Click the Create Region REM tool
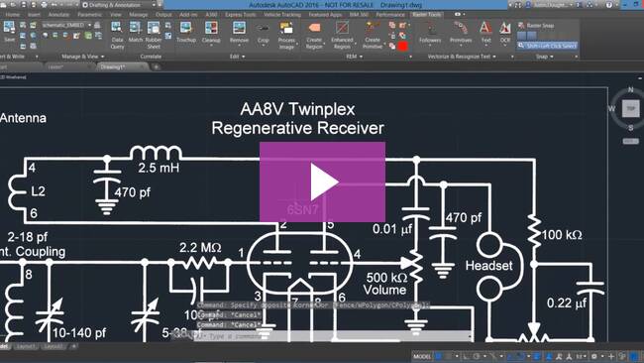 tap(314, 35)
